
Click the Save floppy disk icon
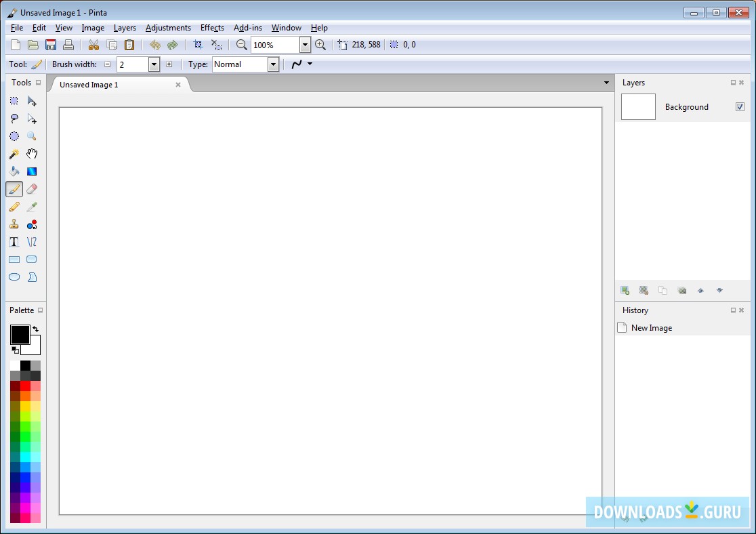click(x=51, y=45)
